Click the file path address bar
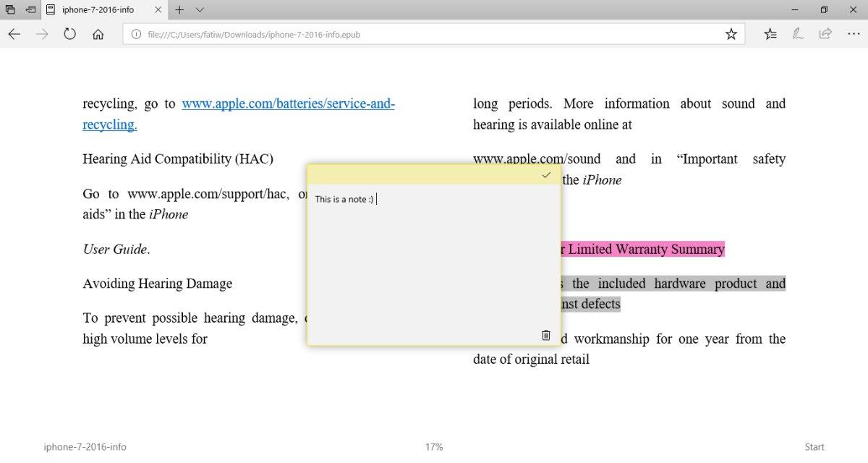 (434, 34)
